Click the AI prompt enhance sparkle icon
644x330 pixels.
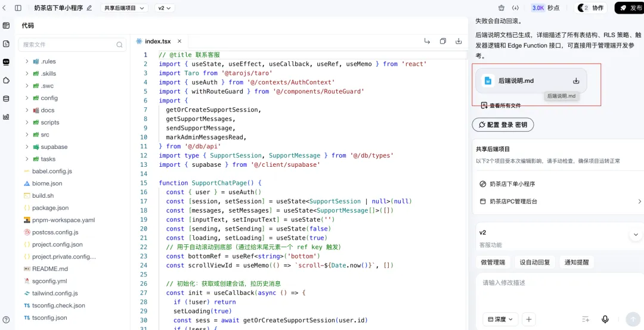[586, 319]
